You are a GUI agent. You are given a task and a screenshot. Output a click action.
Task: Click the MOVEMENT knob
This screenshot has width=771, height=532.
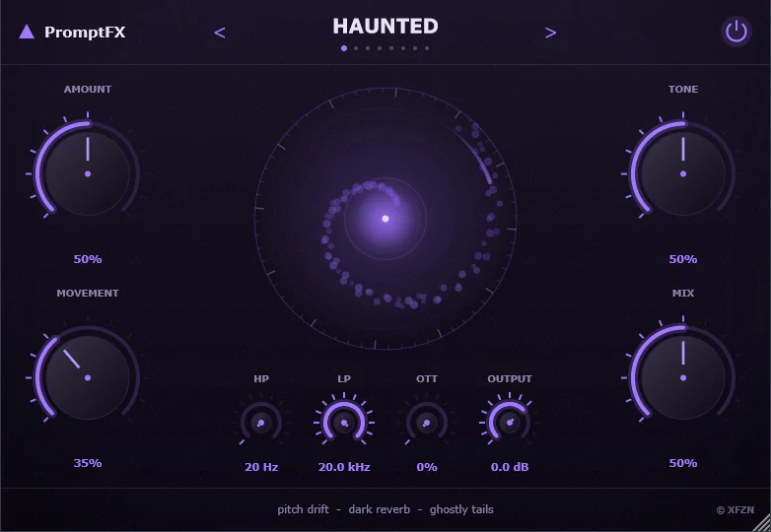pyautogui.click(x=88, y=377)
